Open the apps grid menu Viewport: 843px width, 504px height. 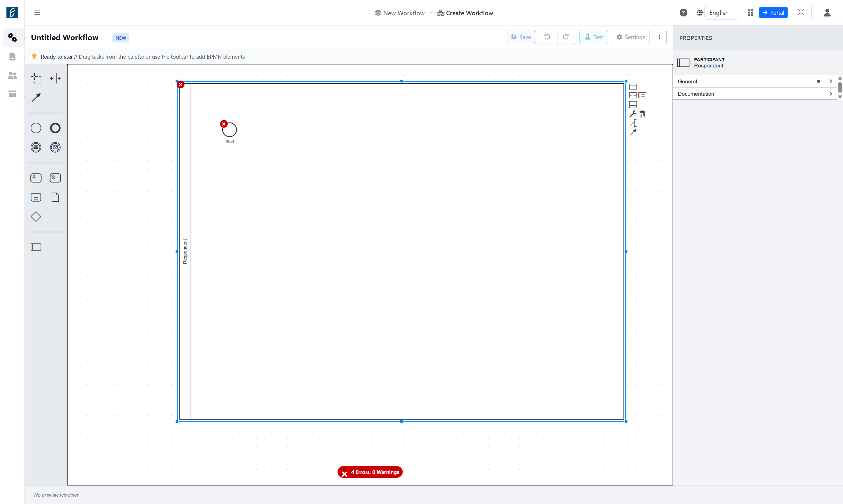coord(750,13)
